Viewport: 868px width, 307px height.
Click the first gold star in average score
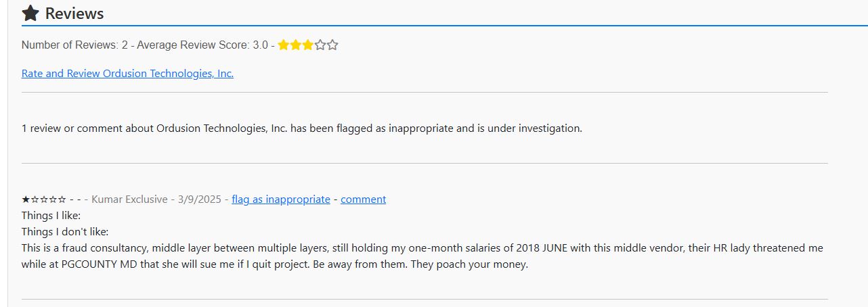click(x=284, y=45)
